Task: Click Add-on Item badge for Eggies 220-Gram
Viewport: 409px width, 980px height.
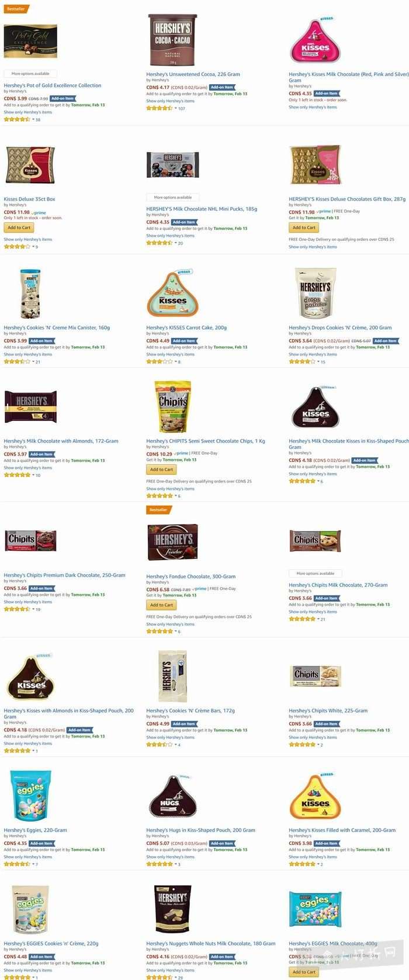Action: [41, 843]
